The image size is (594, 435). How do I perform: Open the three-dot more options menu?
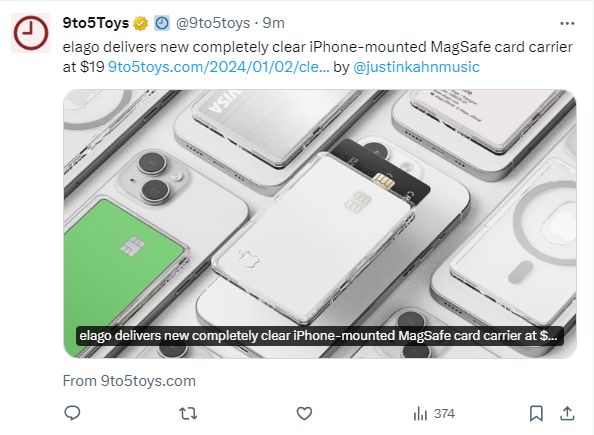tap(567, 23)
